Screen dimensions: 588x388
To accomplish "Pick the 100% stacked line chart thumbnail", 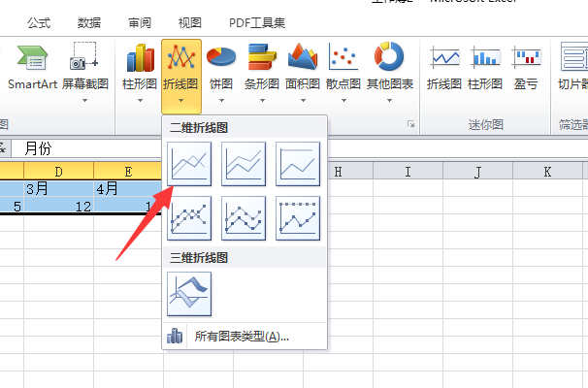I will click(x=298, y=164).
